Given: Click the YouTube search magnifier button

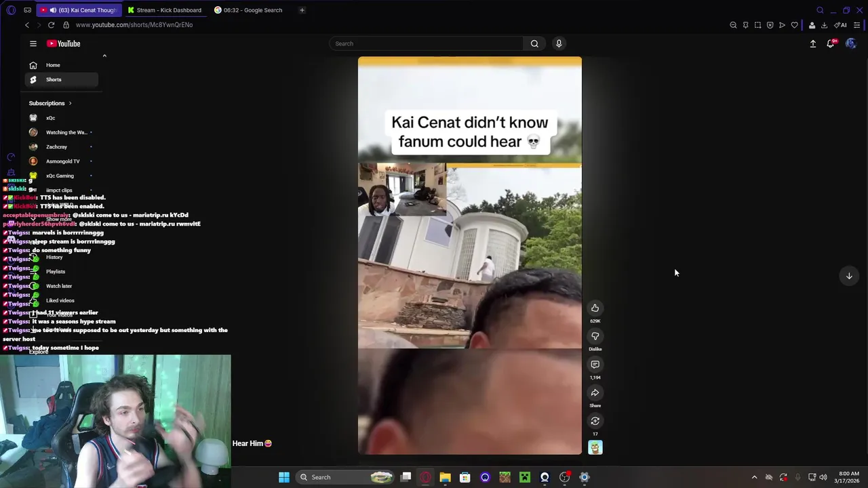Looking at the screenshot, I should click(534, 43).
